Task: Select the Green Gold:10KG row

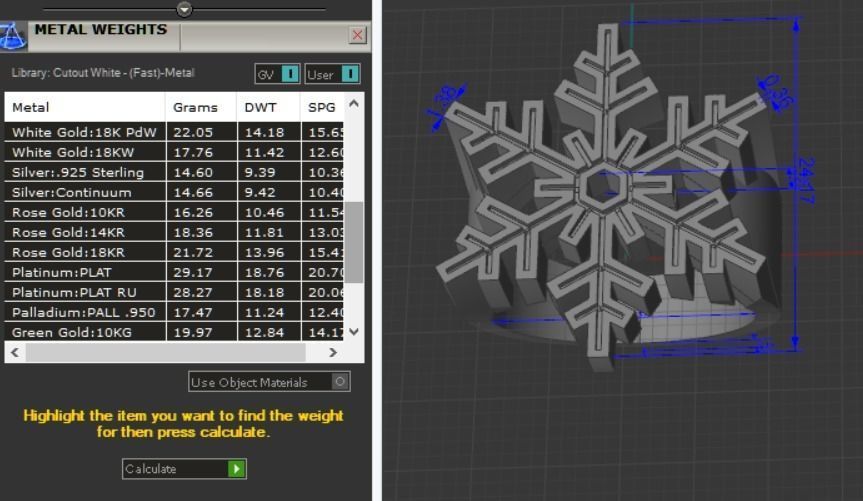Action: click(174, 332)
